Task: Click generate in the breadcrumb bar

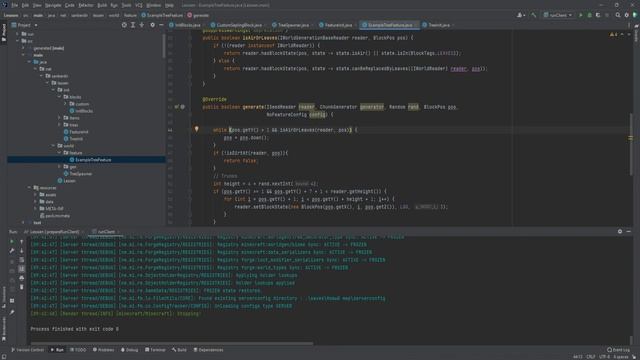Action: pos(198,15)
